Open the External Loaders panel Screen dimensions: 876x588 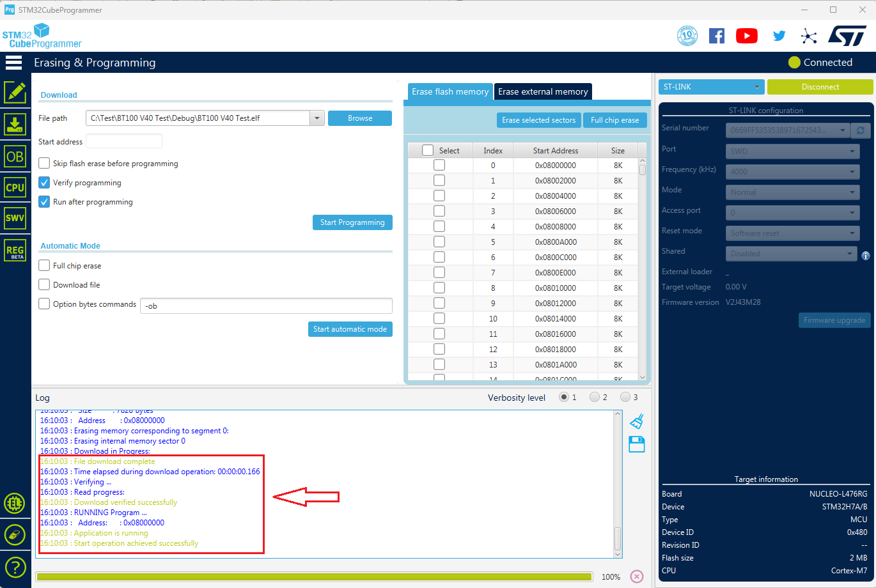15,503
